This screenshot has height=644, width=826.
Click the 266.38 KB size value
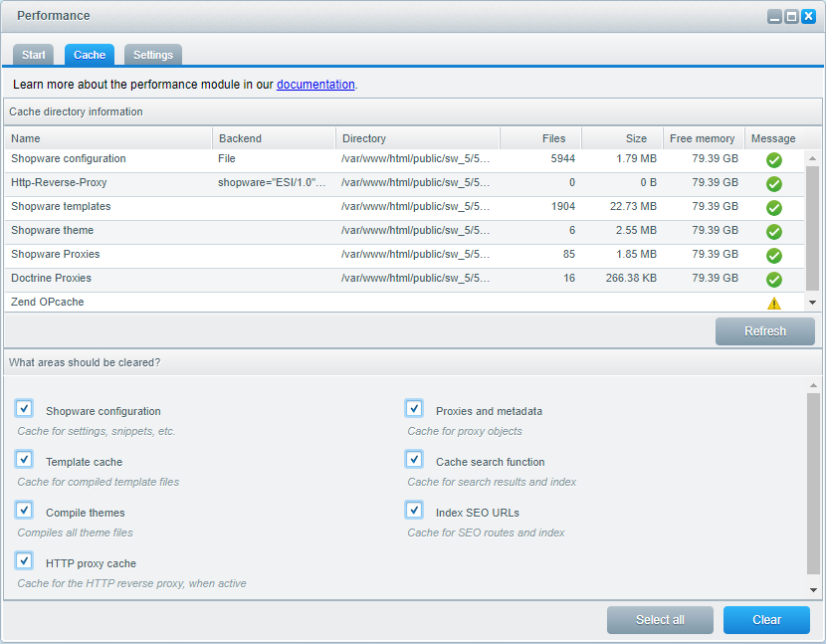(631, 278)
